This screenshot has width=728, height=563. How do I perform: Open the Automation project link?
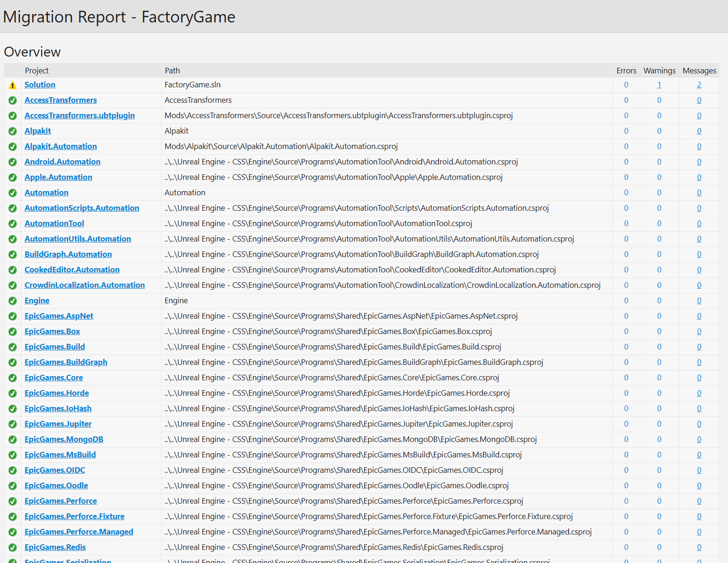[47, 192]
